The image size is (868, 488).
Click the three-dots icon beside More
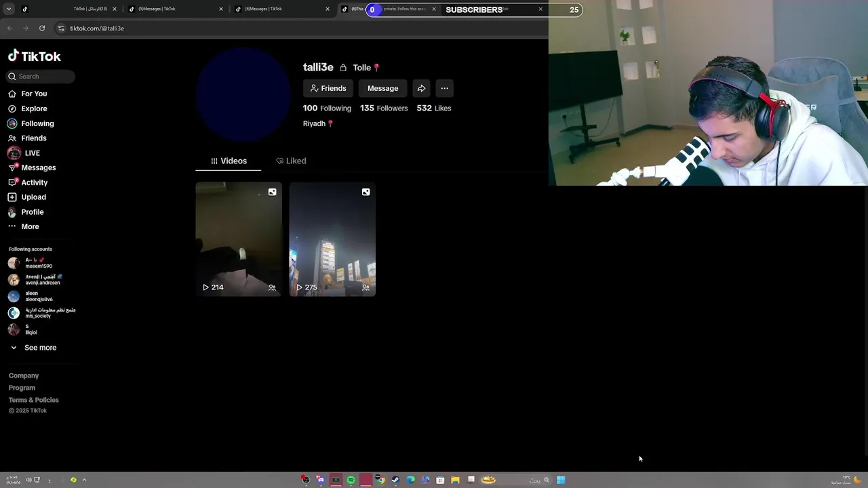[12, 226]
